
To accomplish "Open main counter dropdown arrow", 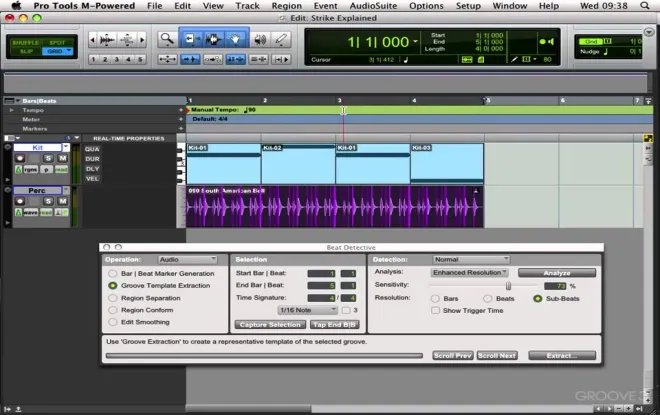I will (x=415, y=41).
